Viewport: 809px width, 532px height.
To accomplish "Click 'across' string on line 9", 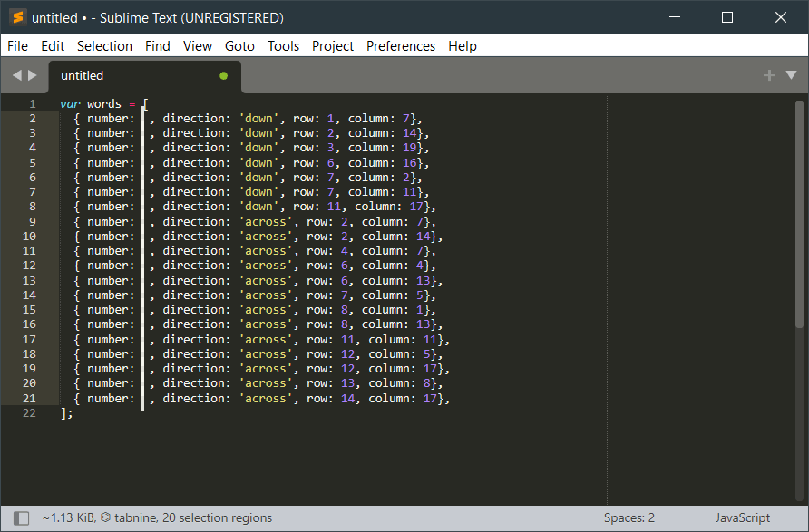I will (x=265, y=222).
